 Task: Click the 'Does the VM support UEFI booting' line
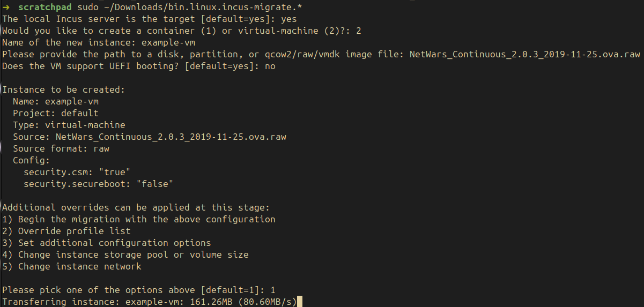click(138, 66)
